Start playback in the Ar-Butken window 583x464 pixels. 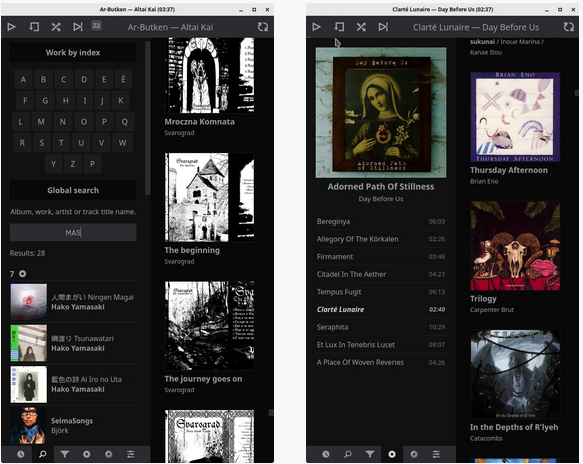click(12, 27)
